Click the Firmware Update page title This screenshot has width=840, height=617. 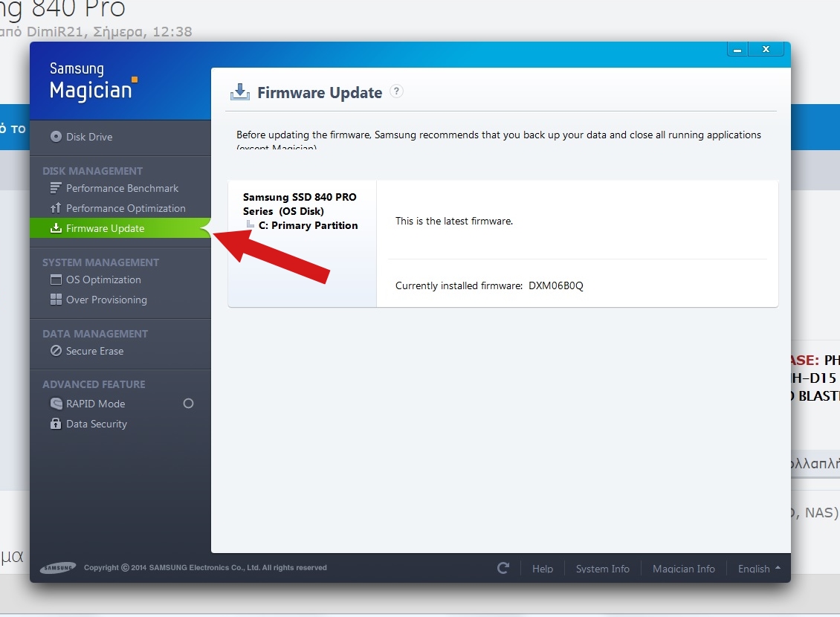(320, 93)
